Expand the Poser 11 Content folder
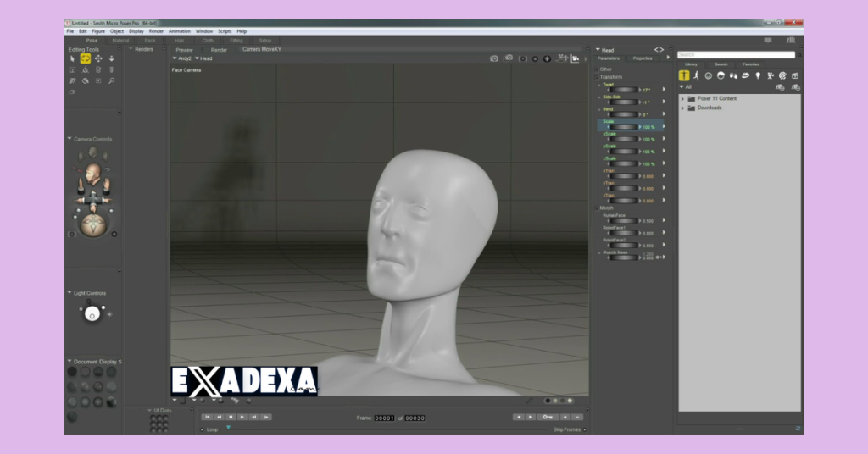Viewport: 868px width, 454px height. (682, 98)
